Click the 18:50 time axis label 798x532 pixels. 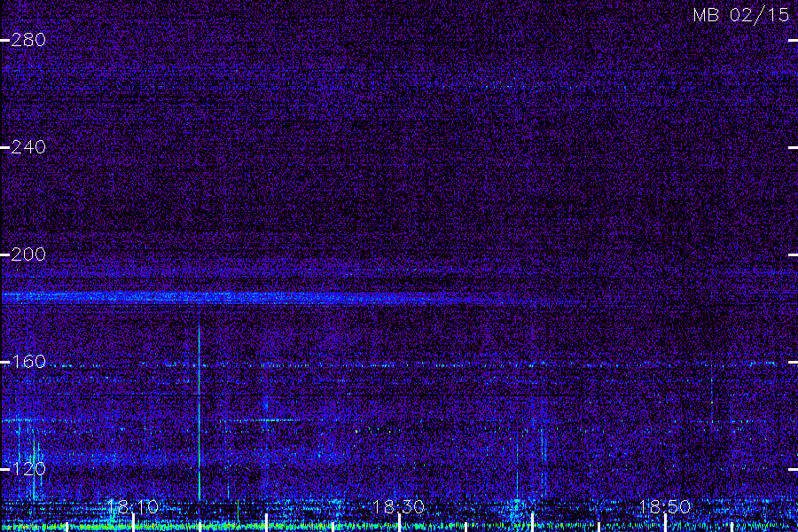click(x=665, y=507)
